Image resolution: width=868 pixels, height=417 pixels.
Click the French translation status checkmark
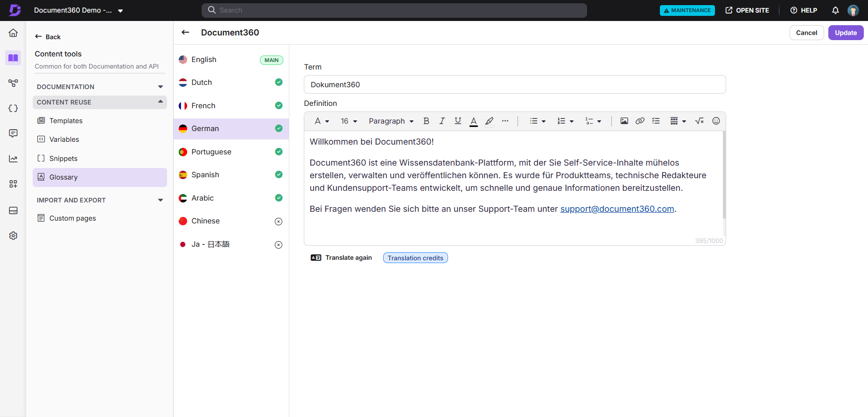279,105
